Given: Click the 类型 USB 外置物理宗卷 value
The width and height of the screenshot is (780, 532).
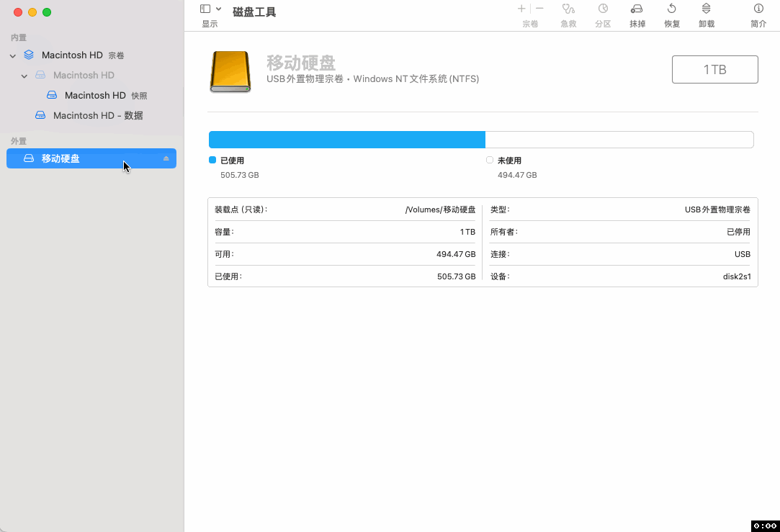Looking at the screenshot, I should tap(717, 209).
